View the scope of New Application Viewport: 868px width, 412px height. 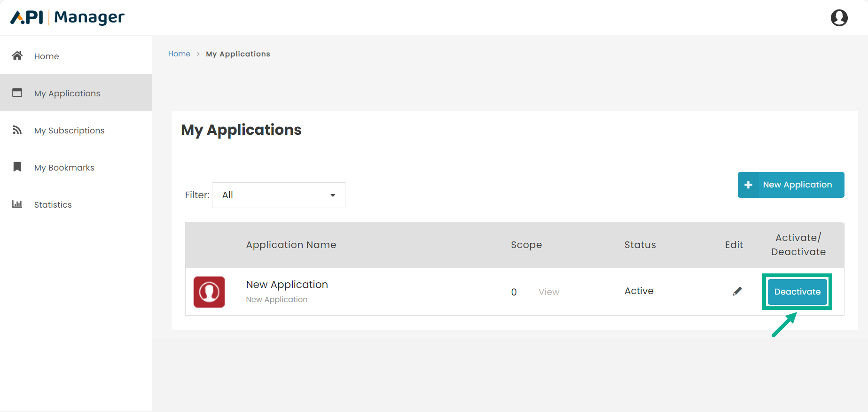548,292
